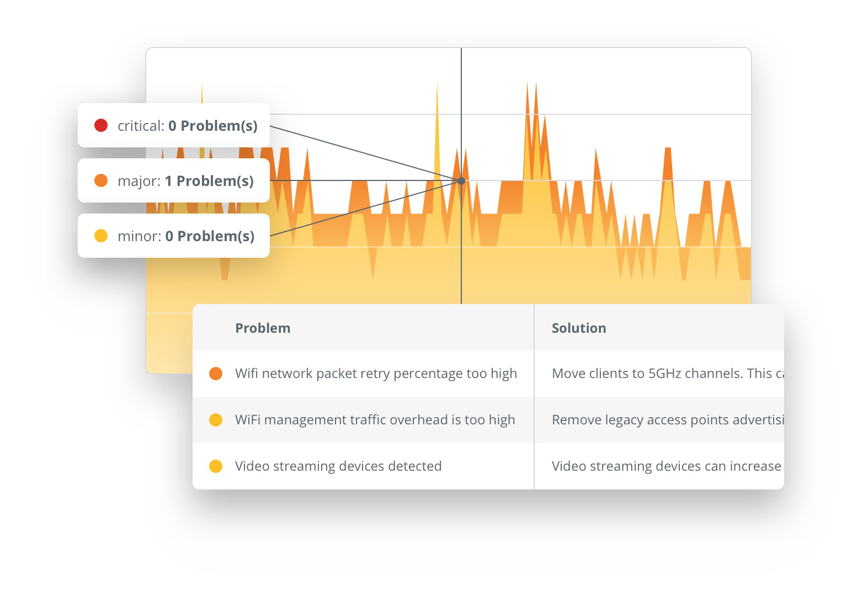Click the orange major severity dot

coord(101,180)
